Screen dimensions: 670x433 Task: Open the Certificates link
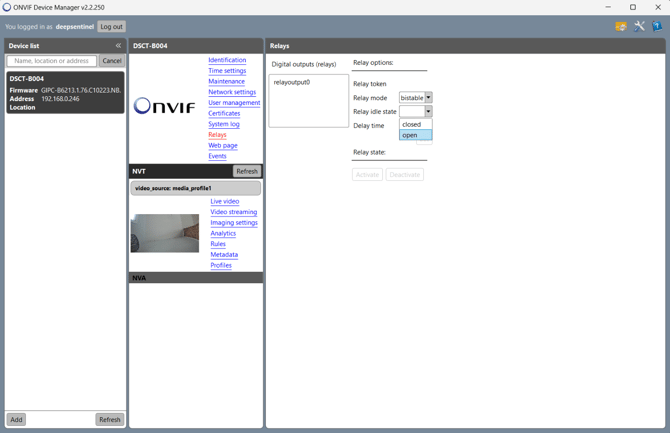pos(224,113)
